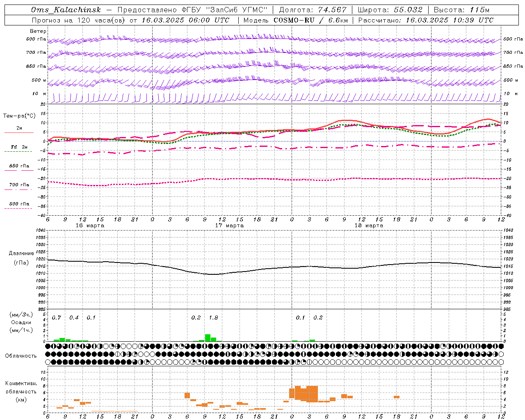525x420 pixels.
Task: Click the (мм/1ч.) precipitation unit label
Action: click(x=21, y=330)
